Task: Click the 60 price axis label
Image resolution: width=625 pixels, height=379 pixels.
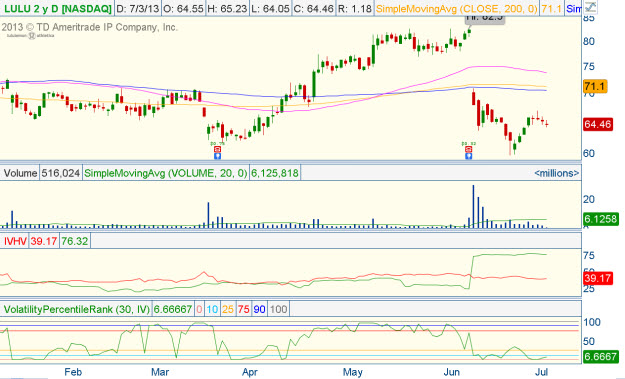Action: [589, 153]
